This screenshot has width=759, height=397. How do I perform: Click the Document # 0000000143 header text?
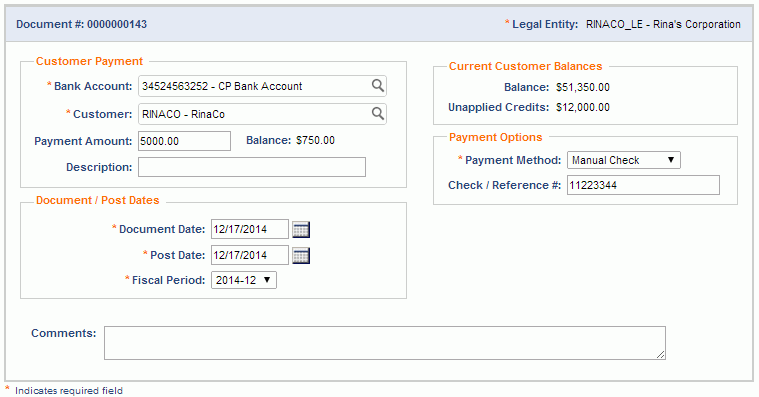(81, 24)
